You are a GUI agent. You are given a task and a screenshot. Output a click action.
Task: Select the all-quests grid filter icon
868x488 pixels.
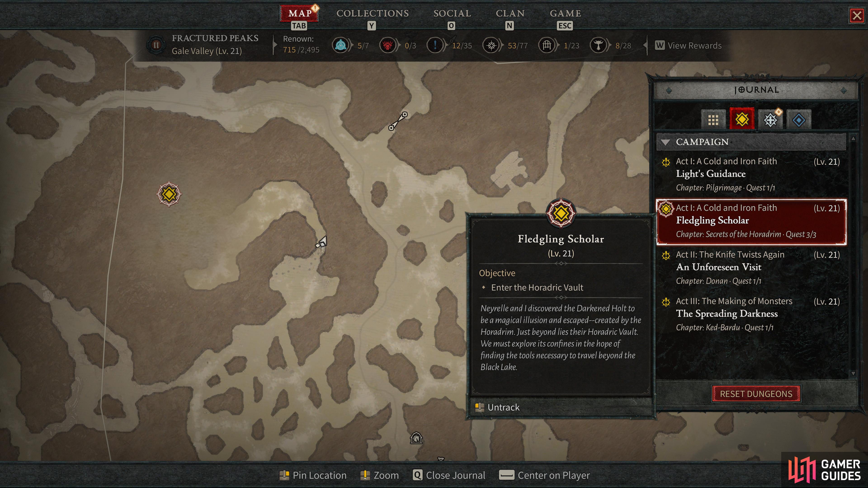(x=713, y=120)
